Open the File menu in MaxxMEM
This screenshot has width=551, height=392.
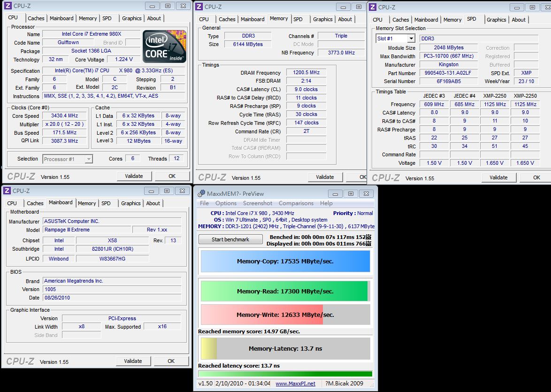tap(204, 203)
